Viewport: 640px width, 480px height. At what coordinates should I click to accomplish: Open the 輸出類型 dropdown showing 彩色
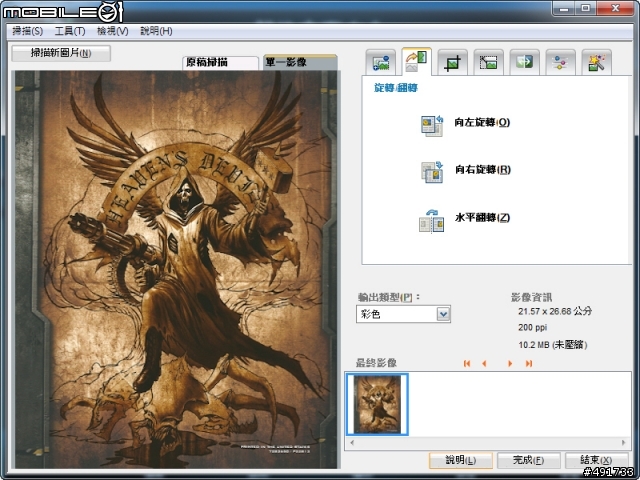tap(403, 314)
